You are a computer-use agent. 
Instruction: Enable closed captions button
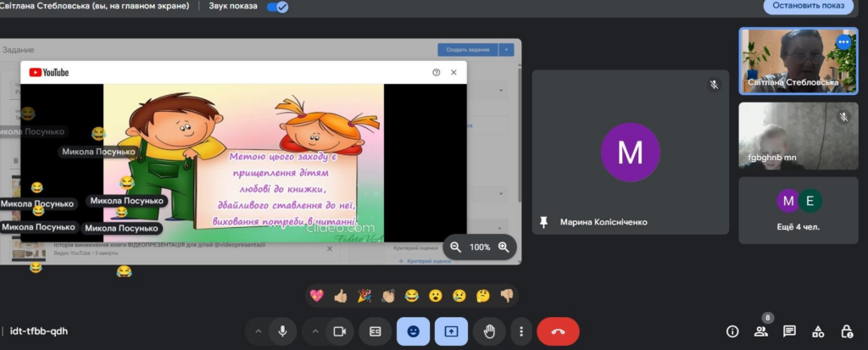(376, 331)
